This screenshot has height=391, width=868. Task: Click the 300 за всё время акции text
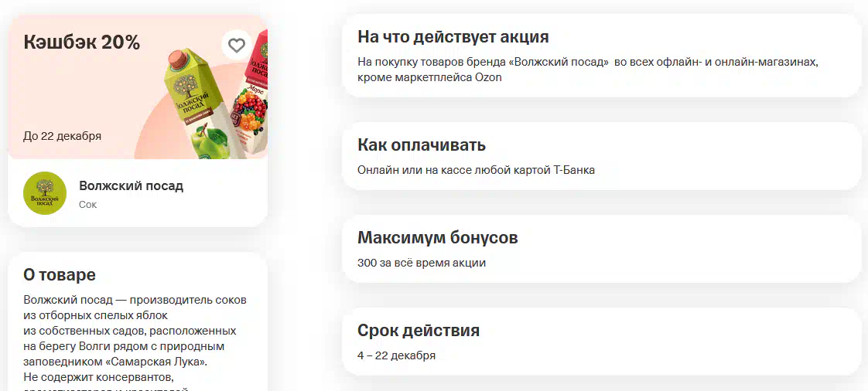pyautogui.click(x=422, y=263)
